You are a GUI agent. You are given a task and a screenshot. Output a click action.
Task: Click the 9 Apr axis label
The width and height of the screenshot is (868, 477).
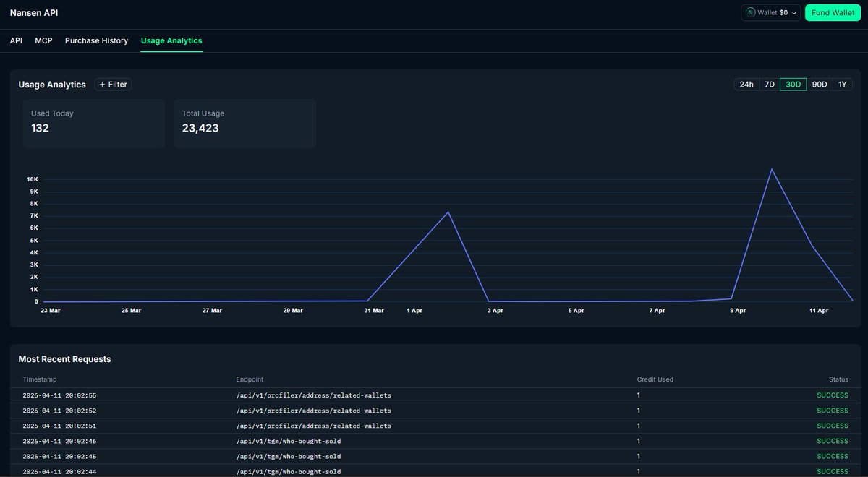point(738,310)
